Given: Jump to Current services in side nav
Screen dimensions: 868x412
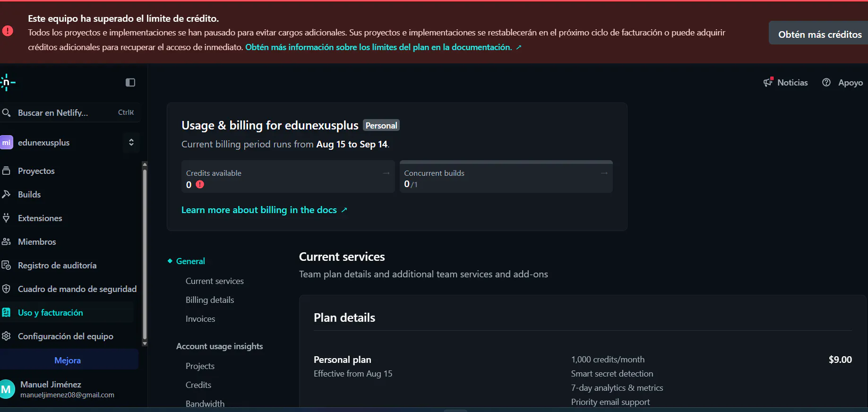Looking at the screenshot, I should click(215, 281).
